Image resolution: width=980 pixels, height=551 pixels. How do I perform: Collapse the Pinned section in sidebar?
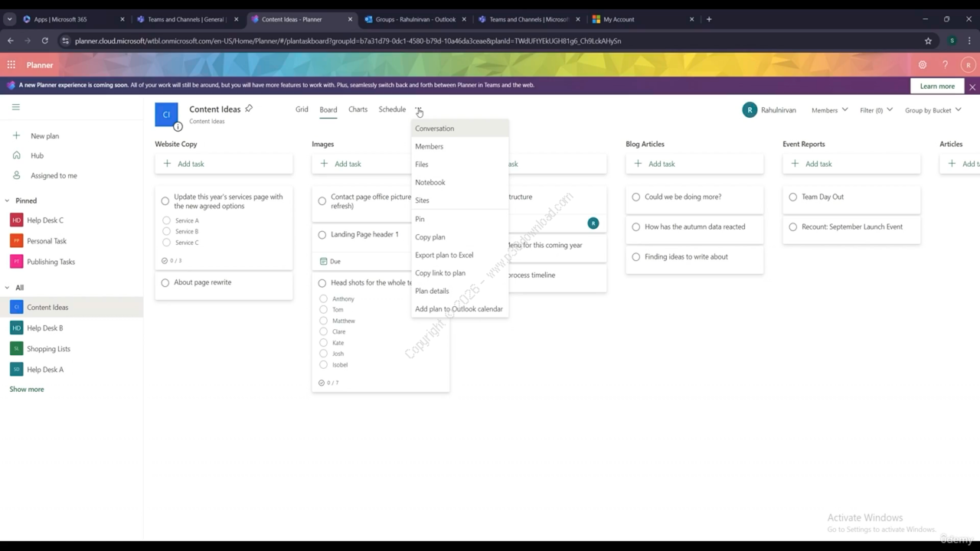tap(8, 201)
